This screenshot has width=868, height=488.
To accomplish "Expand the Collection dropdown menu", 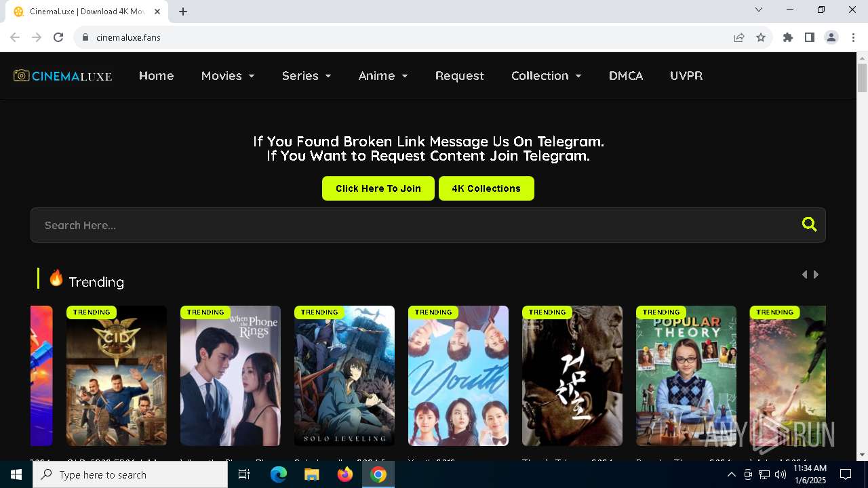I will click(x=547, y=76).
